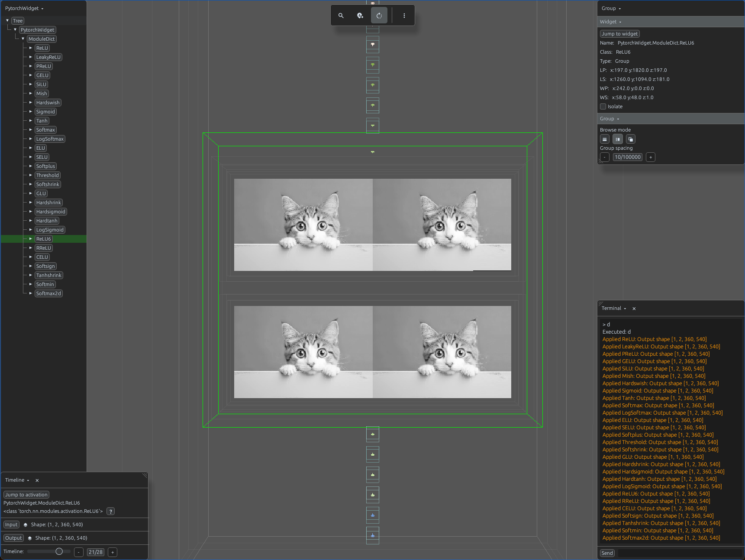
Task: Open the three-dot more options menu
Action: 404,16
